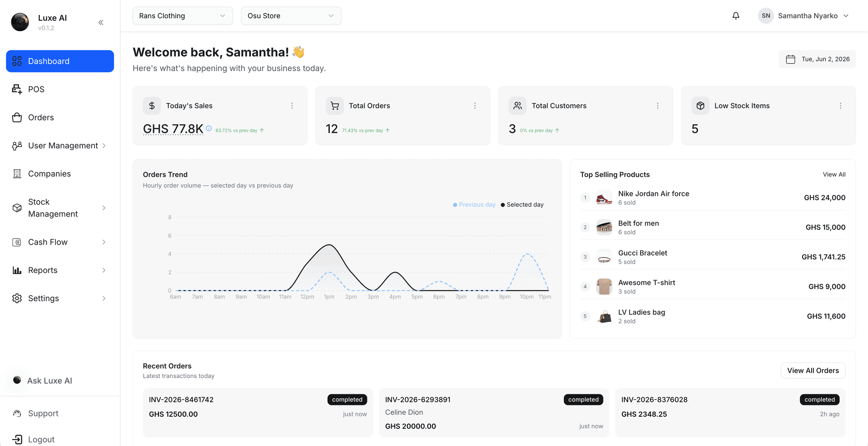Click the View All Orders button
868x446 pixels.
click(813, 371)
